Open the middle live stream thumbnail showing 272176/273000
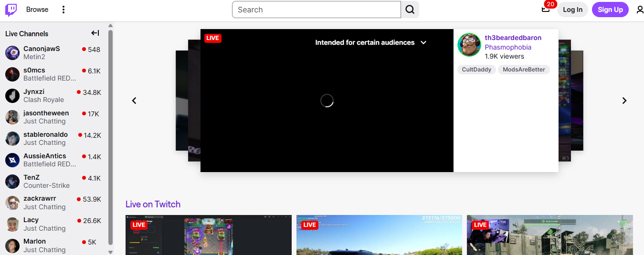Image resolution: width=644 pixels, height=255 pixels. (x=379, y=235)
